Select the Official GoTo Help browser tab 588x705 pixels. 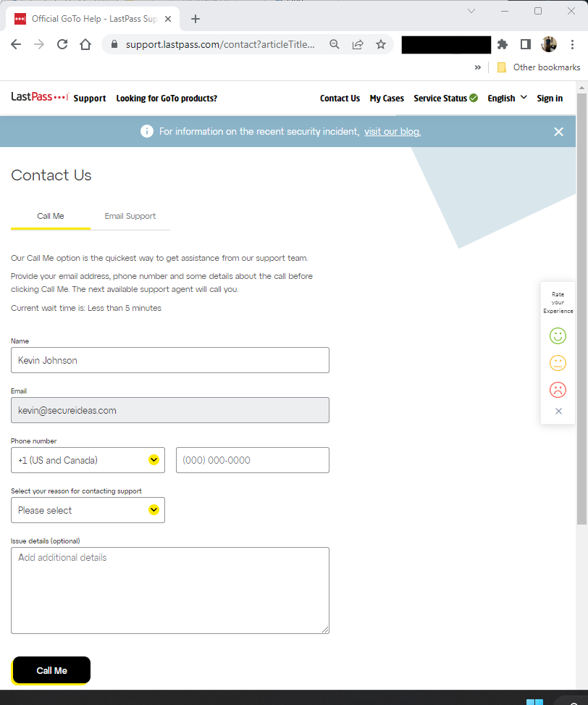coord(93,19)
